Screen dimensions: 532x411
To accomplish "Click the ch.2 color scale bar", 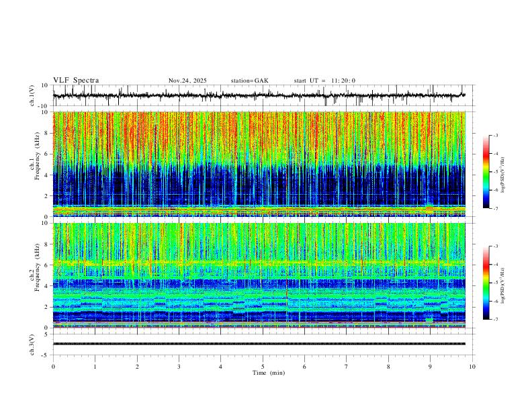I will pyautogui.click(x=486, y=283).
